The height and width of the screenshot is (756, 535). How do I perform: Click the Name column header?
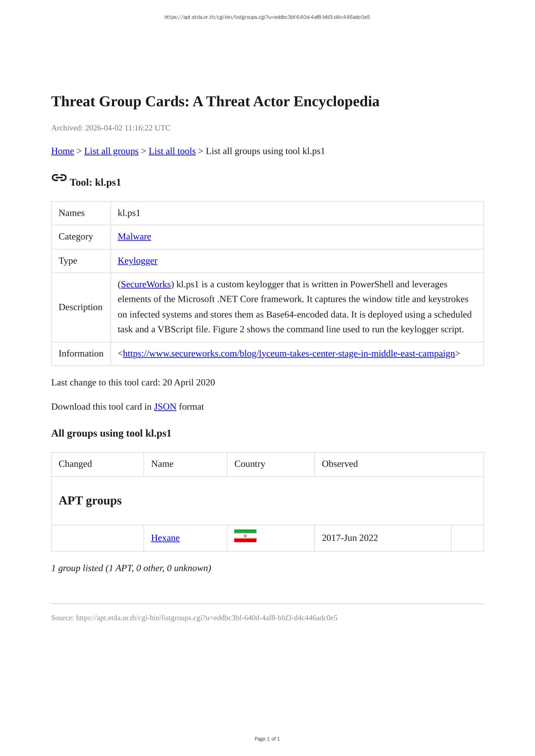click(162, 464)
